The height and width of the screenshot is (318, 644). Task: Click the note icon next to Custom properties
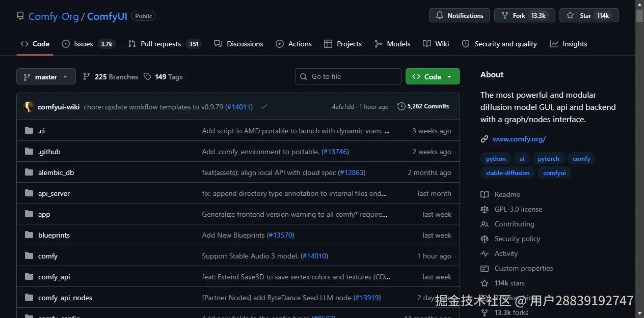click(x=485, y=268)
